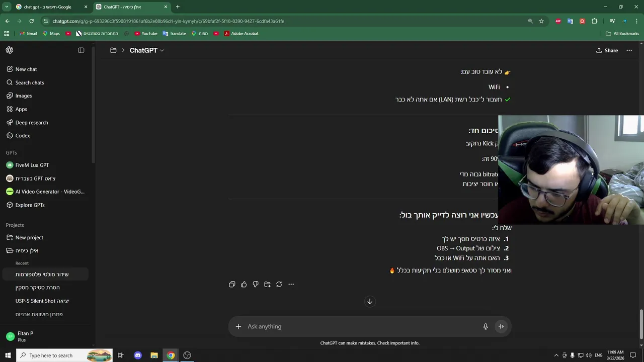
Task: Open File Explorer from the taskbar
Action: point(154,355)
